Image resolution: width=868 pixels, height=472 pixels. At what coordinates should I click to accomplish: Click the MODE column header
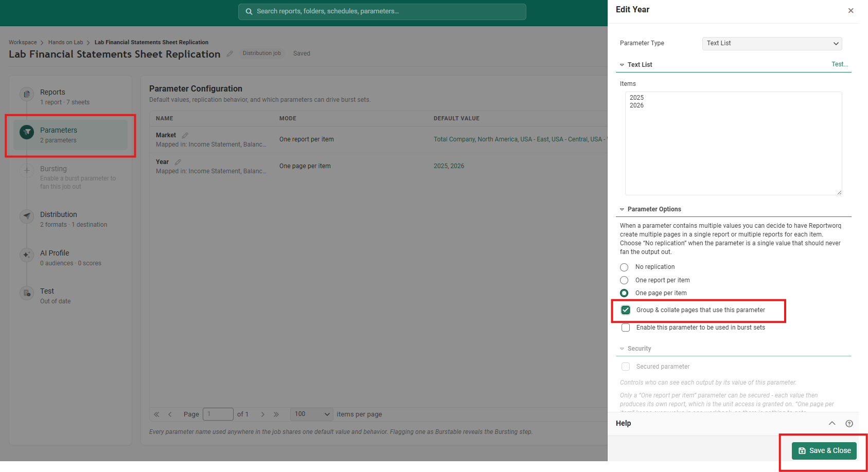click(x=288, y=118)
